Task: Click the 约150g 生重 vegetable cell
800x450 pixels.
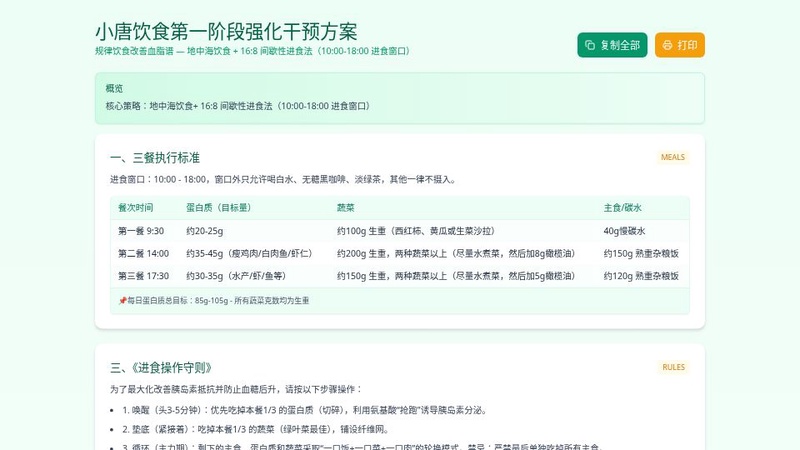Action: click(456, 276)
